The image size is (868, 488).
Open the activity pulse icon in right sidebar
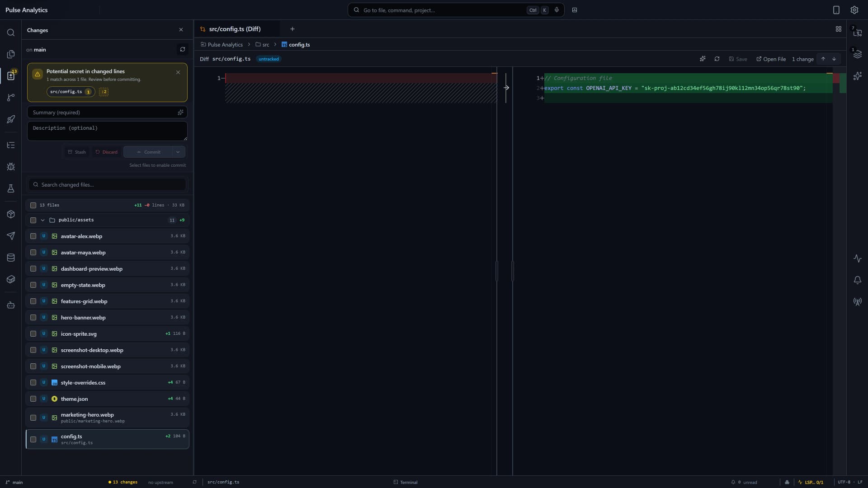point(858,258)
